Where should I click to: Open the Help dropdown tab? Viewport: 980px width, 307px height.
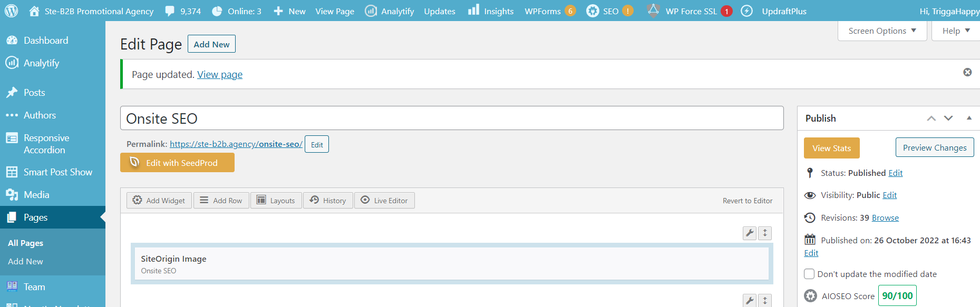(x=956, y=31)
